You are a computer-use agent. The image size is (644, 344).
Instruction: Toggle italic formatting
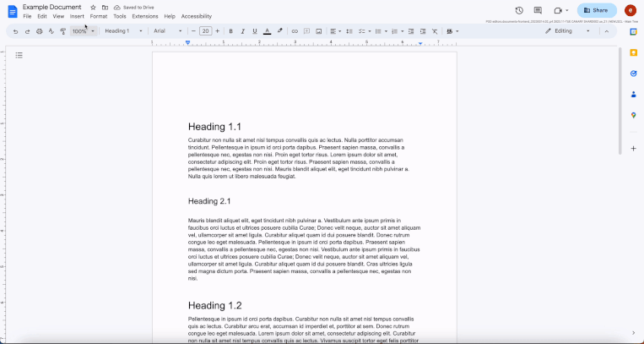243,31
